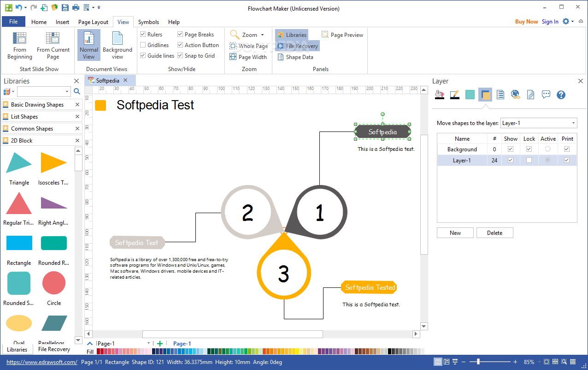The width and height of the screenshot is (588, 370).
Task: Open the File menu
Action: click(13, 22)
